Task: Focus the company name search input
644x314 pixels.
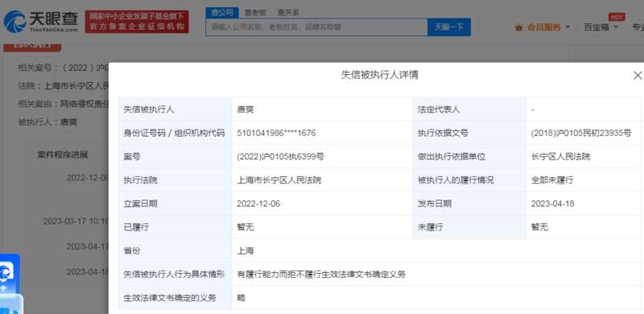Action: pyautogui.click(x=316, y=27)
